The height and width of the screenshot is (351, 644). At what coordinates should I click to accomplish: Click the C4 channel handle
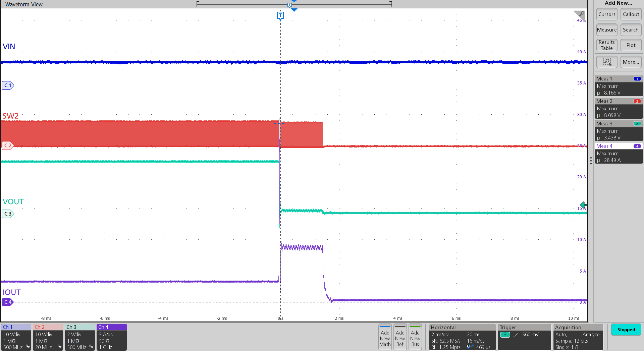(x=8, y=302)
